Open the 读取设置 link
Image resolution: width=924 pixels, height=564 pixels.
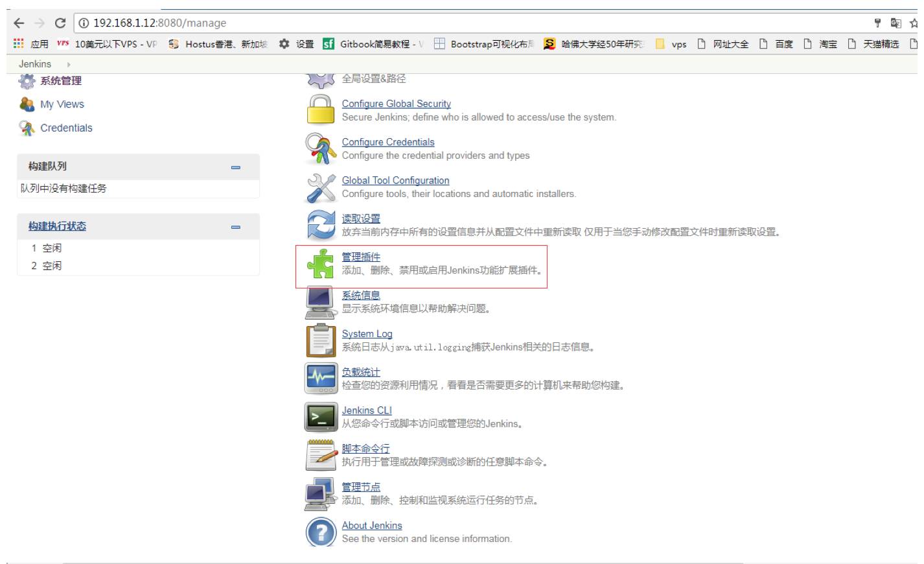click(x=361, y=218)
